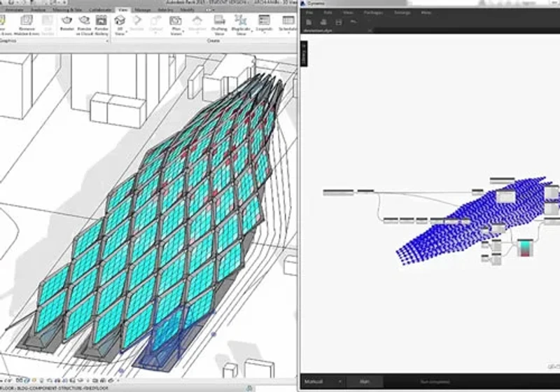Click the Section tool in View ribbon

[x=136, y=23]
